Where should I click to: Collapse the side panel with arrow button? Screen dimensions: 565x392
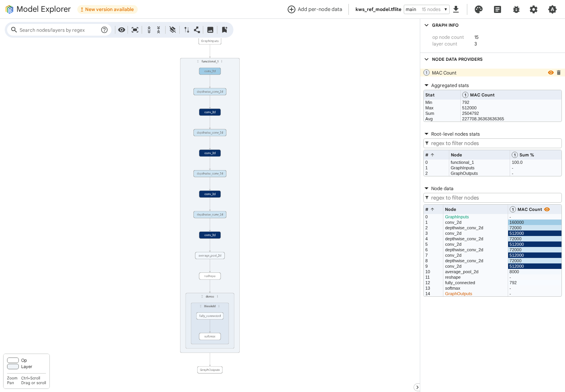pyautogui.click(x=417, y=387)
